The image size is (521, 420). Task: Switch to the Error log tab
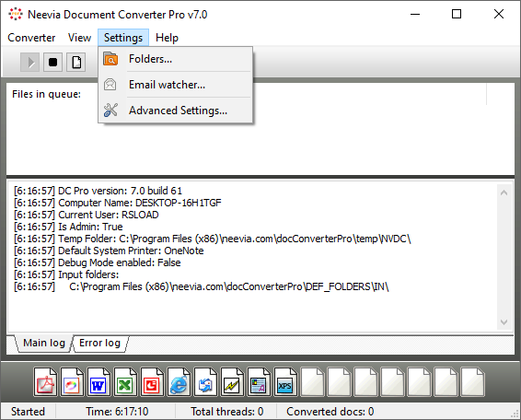click(x=99, y=343)
